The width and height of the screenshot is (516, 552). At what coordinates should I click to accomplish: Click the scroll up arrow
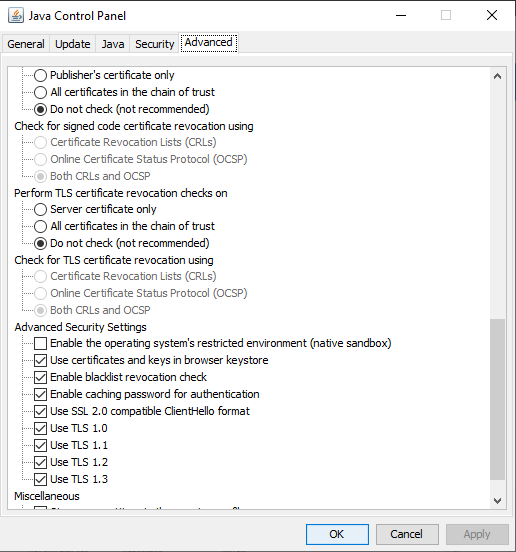497,76
